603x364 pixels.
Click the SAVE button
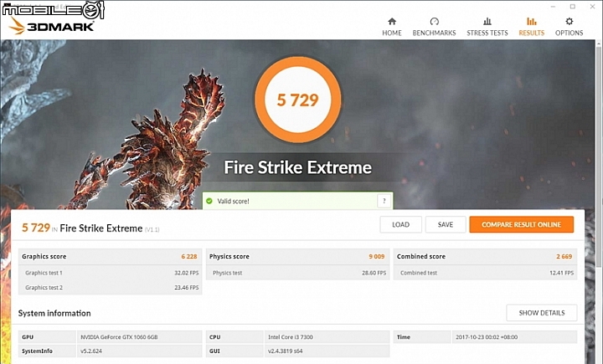click(446, 224)
